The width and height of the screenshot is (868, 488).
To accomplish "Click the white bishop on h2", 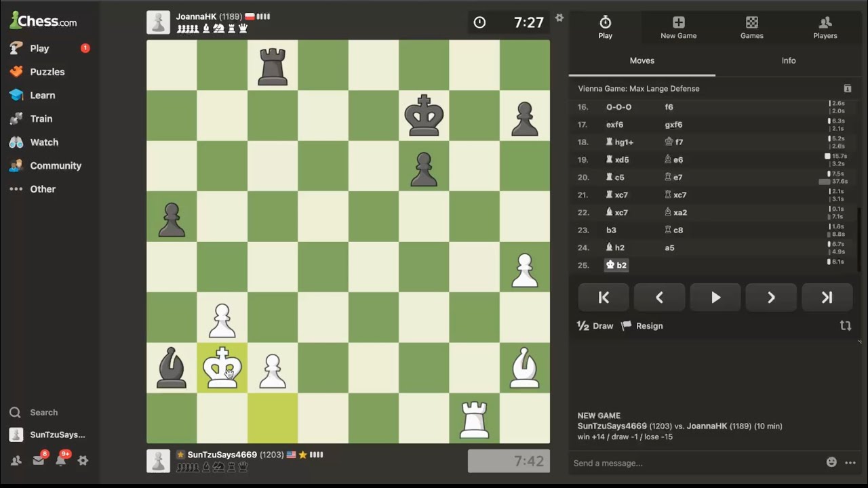I will point(525,368).
